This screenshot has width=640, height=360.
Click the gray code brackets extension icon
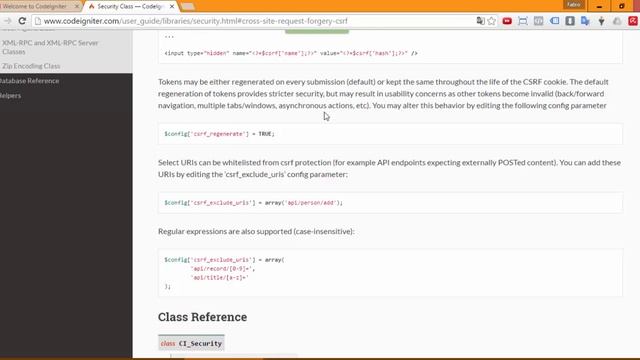(538, 21)
